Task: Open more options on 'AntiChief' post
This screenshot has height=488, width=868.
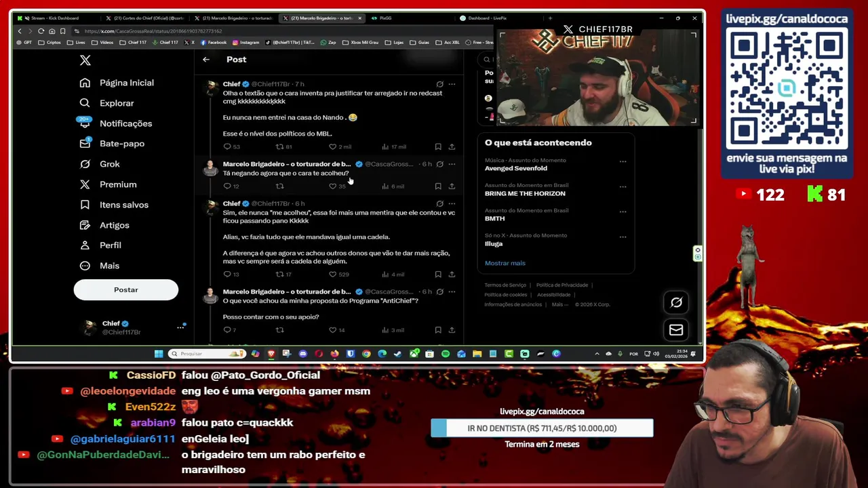Action: (452, 291)
